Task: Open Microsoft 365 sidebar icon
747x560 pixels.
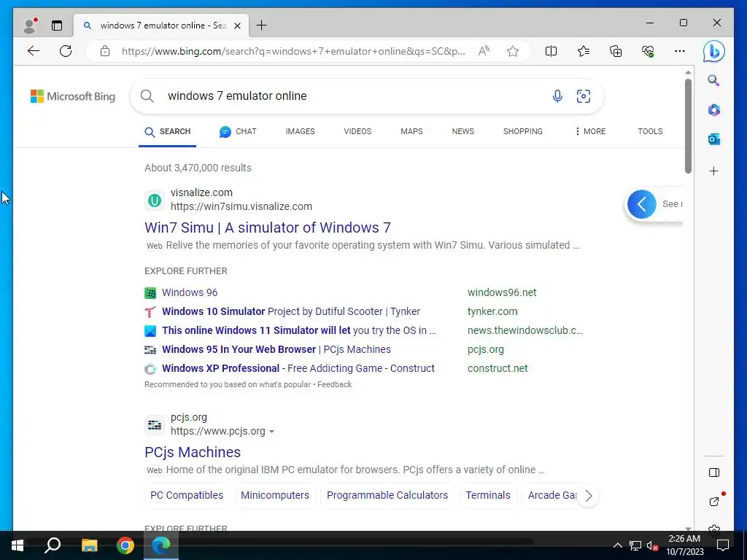Action: tap(713, 110)
